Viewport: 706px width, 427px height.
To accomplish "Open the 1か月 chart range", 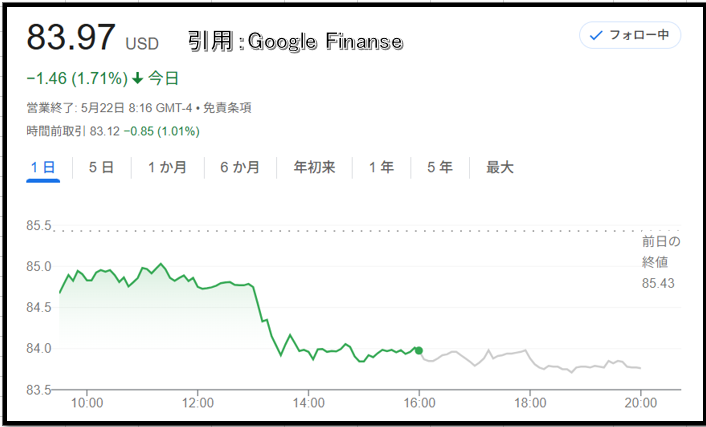I will tap(167, 168).
